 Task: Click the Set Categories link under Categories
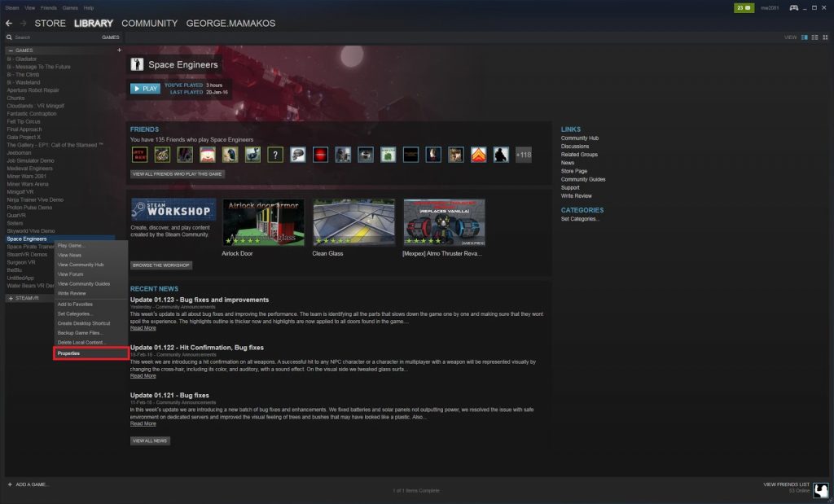coord(580,219)
